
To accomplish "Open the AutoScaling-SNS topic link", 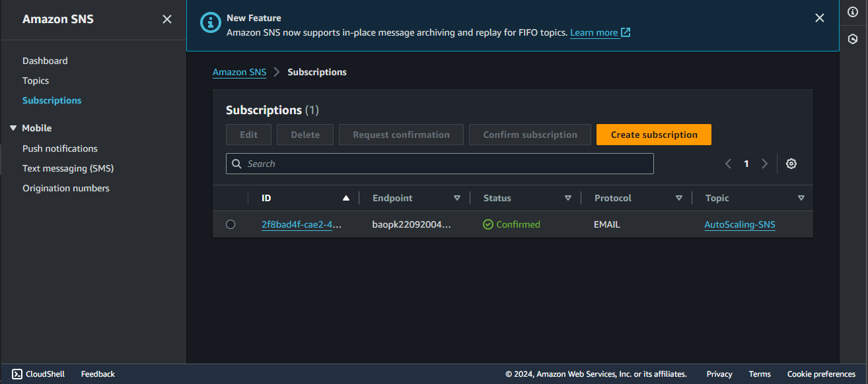I will [740, 224].
